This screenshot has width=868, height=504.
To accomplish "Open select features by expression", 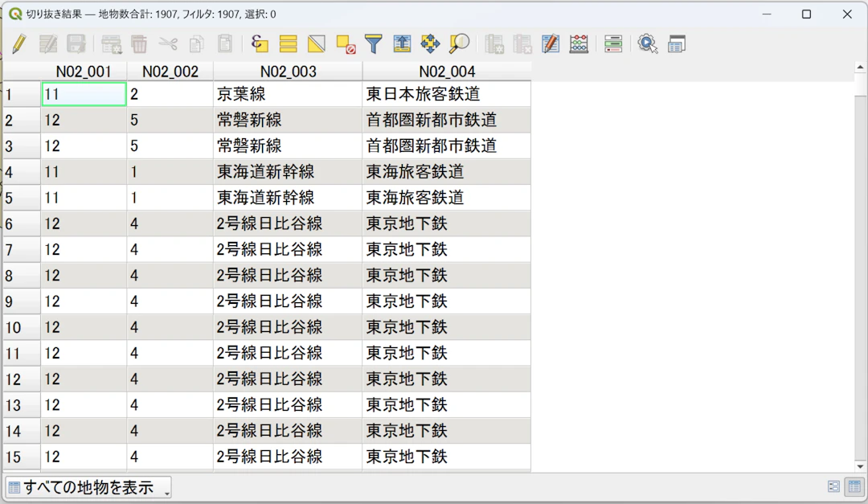I will click(x=259, y=43).
